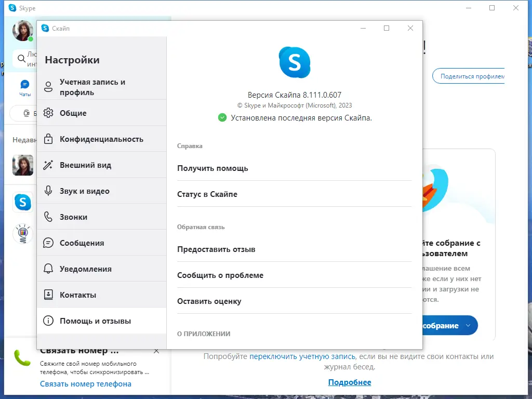
Task: Open the 'Контакты' settings section
Action: pos(101,295)
